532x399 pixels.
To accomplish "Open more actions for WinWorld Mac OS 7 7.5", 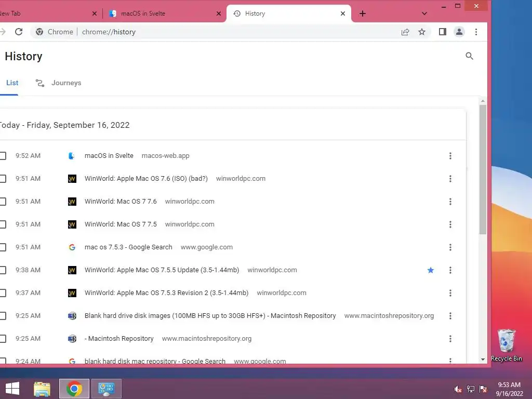I will pos(450,224).
